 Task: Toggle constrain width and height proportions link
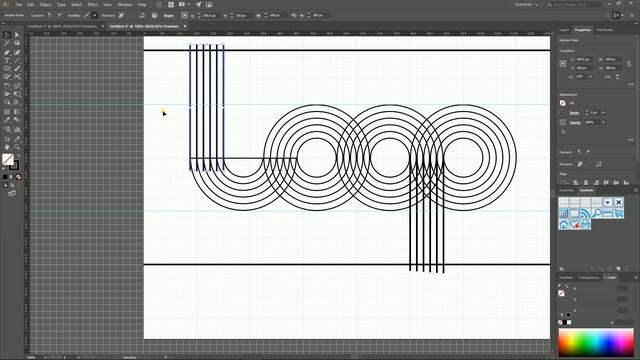629,64
